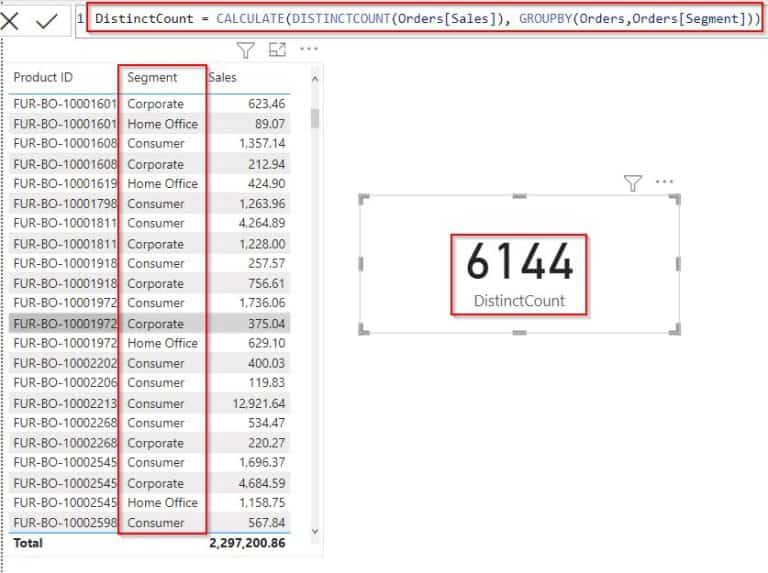Select the 6144 DistinctCount card value

pos(519,261)
